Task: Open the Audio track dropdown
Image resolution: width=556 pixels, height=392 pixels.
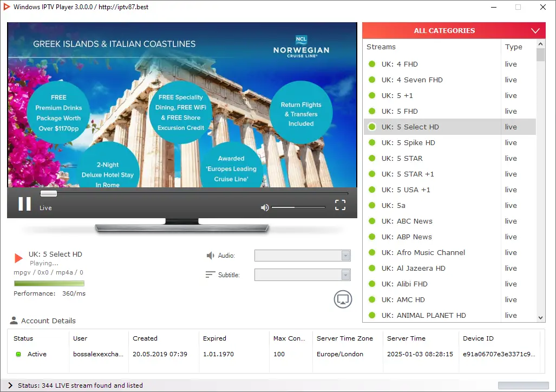Action: [x=303, y=256]
